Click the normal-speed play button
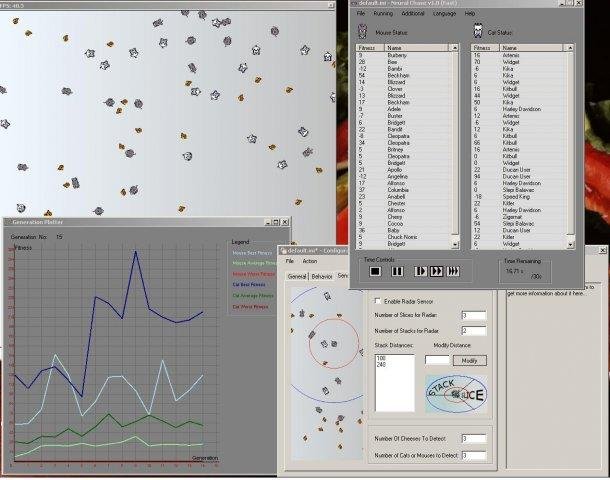Image resolution: width=610 pixels, height=480 pixels. click(x=420, y=271)
